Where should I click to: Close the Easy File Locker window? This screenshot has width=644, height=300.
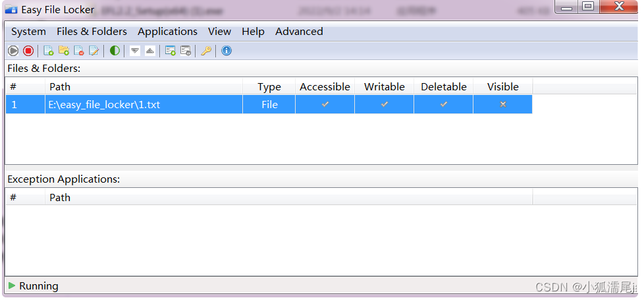(618, 7)
